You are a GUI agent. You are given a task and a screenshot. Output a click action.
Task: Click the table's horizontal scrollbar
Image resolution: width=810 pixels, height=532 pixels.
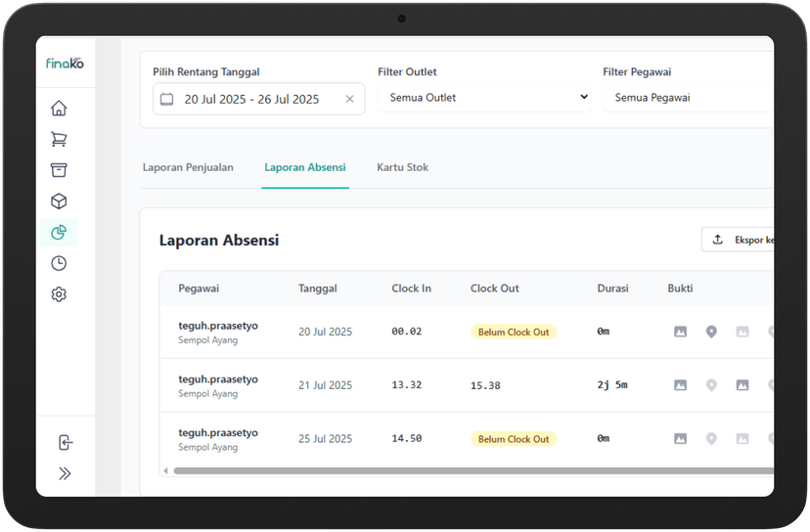(470, 470)
